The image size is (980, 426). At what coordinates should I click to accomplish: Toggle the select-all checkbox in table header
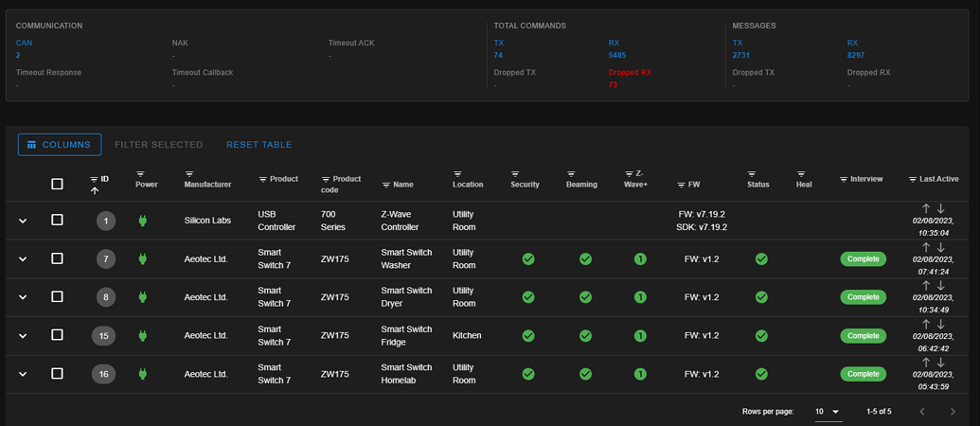pyautogui.click(x=57, y=184)
